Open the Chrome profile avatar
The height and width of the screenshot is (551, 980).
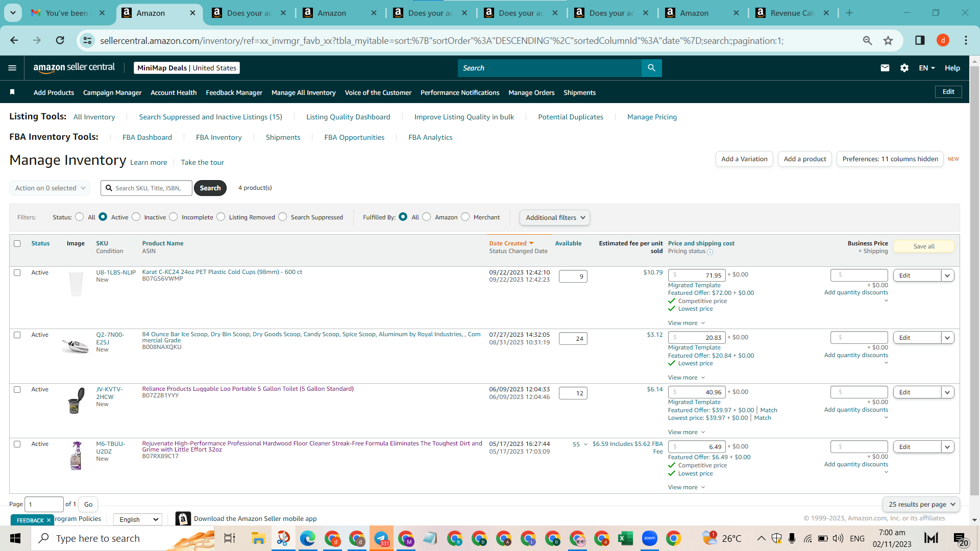coord(943,40)
